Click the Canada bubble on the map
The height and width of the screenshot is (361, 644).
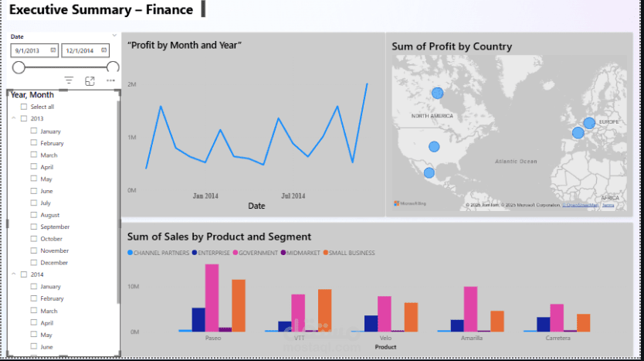(x=437, y=93)
